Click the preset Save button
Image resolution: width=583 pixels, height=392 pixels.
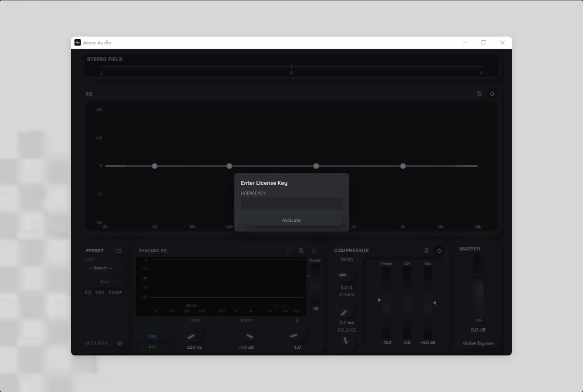click(x=104, y=282)
